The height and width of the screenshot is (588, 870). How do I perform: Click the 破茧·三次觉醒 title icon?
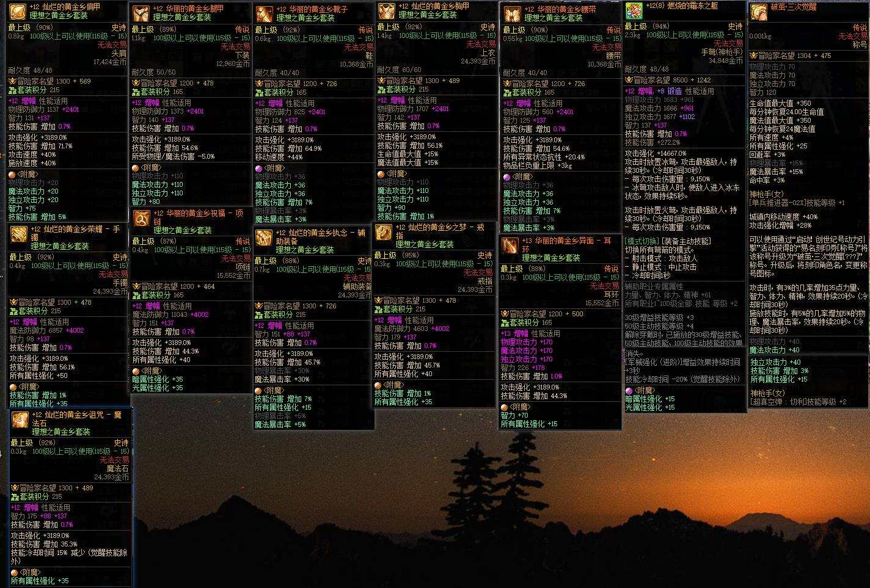click(759, 12)
